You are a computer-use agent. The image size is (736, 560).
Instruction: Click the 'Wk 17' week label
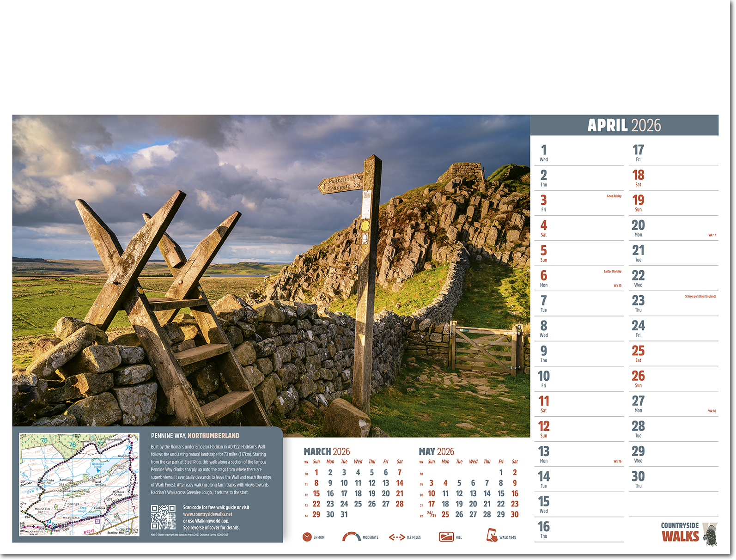coord(712,235)
